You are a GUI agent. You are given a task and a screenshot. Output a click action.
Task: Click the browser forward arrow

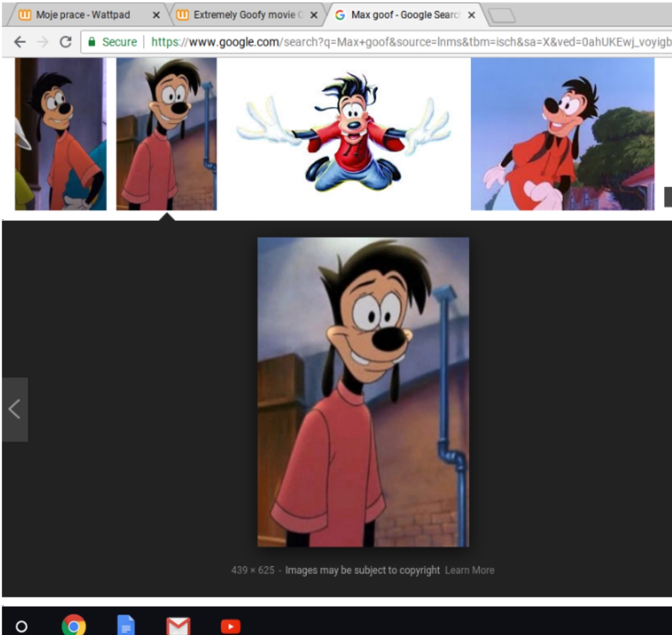pos(43,42)
